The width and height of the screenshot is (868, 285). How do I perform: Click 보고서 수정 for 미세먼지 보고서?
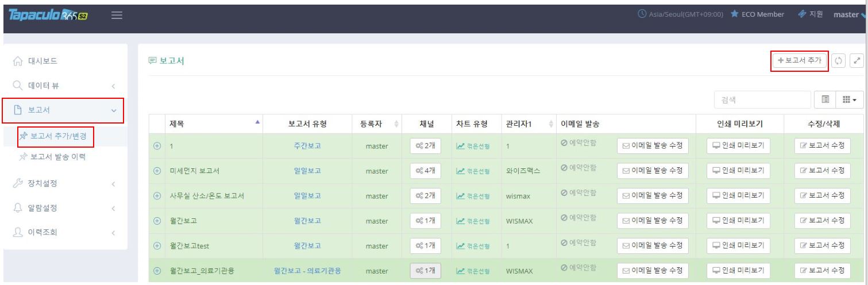(x=821, y=171)
